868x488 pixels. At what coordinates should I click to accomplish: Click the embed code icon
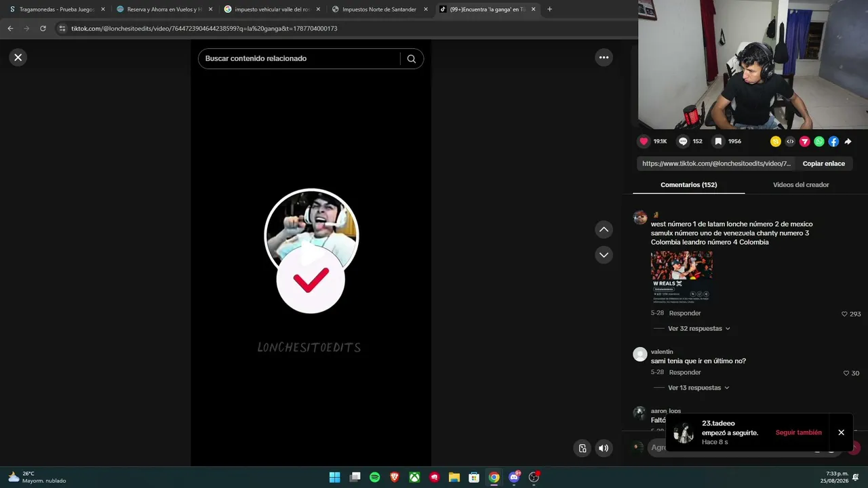pos(790,142)
